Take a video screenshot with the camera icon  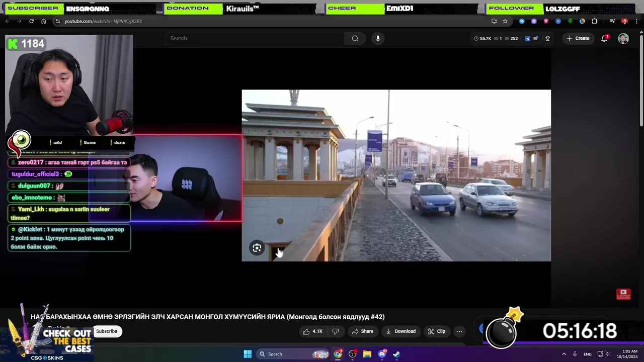[x=257, y=248]
